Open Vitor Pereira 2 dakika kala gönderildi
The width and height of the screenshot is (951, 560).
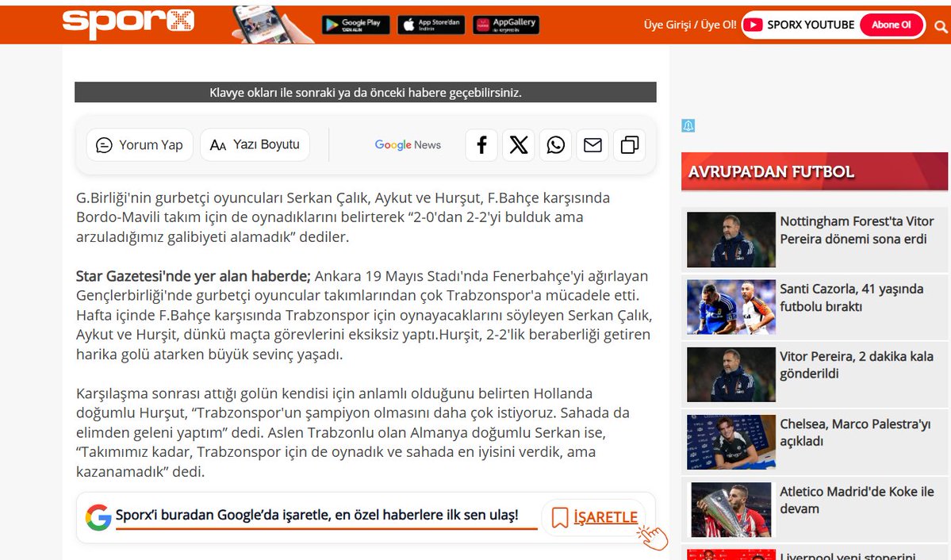[857, 365]
